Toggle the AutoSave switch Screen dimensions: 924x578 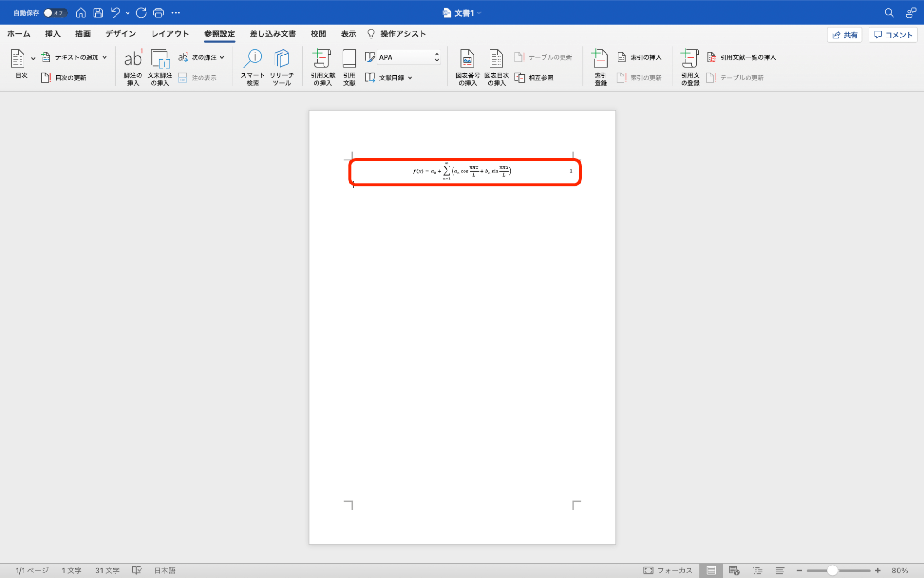click(x=55, y=13)
